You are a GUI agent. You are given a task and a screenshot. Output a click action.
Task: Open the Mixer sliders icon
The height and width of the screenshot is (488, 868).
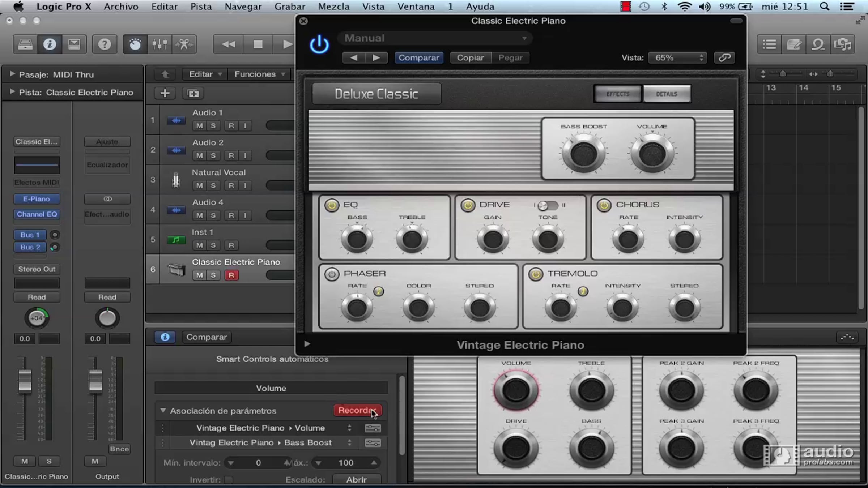tap(159, 44)
